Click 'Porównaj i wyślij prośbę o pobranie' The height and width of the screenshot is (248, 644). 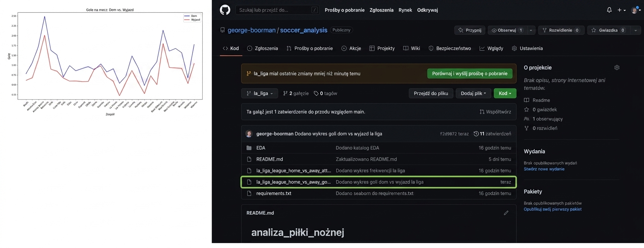click(x=470, y=74)
